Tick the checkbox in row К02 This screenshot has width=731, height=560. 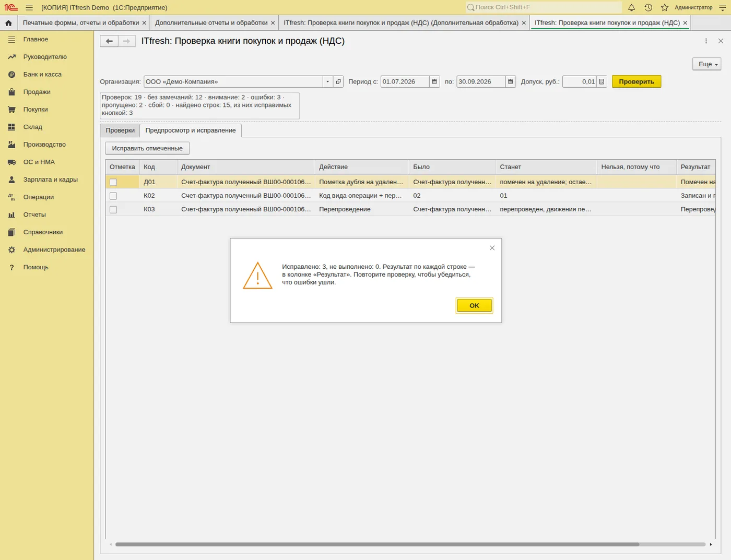113,196
